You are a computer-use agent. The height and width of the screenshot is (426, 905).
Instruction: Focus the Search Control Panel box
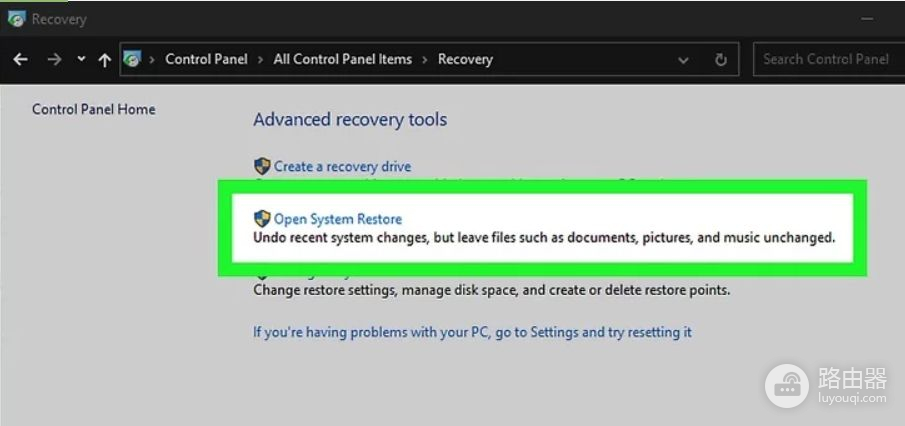825,59
